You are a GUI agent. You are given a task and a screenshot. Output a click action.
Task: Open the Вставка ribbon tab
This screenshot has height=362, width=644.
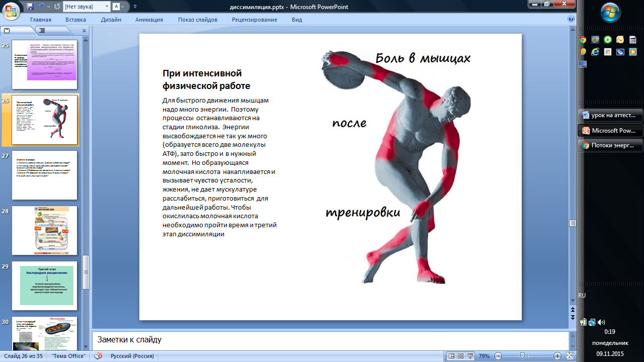(75, 20)
